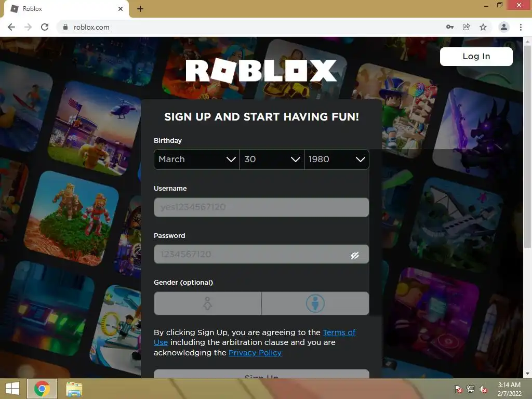This screenshot has height=399, width=532.
Task: Open a new browser tab
Action: 140,9
